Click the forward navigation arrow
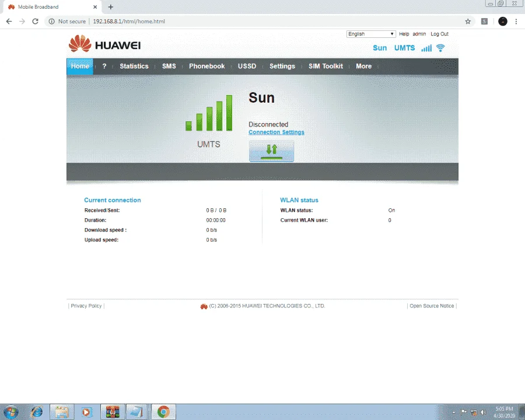The image size is (525, 420). click(22, 22)
